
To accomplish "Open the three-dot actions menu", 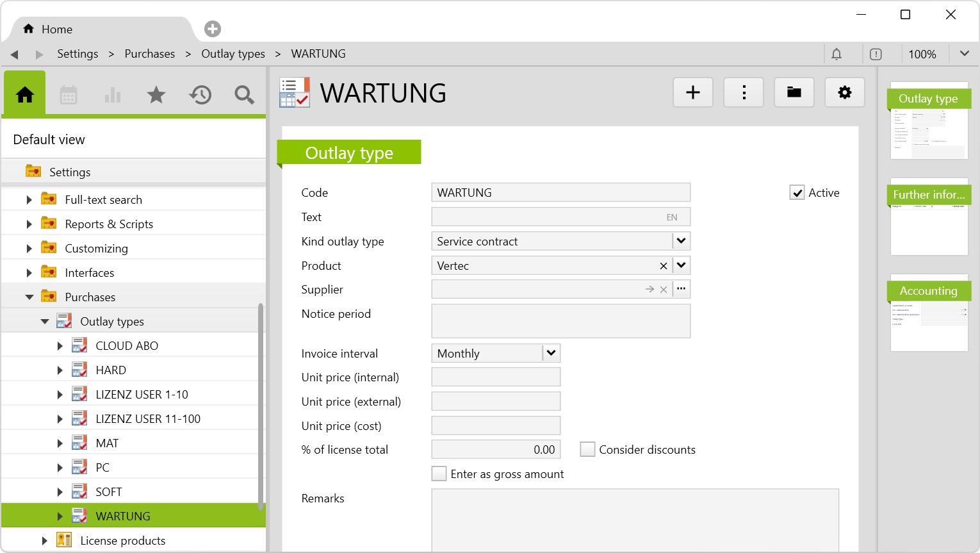I will coord(744,93).
